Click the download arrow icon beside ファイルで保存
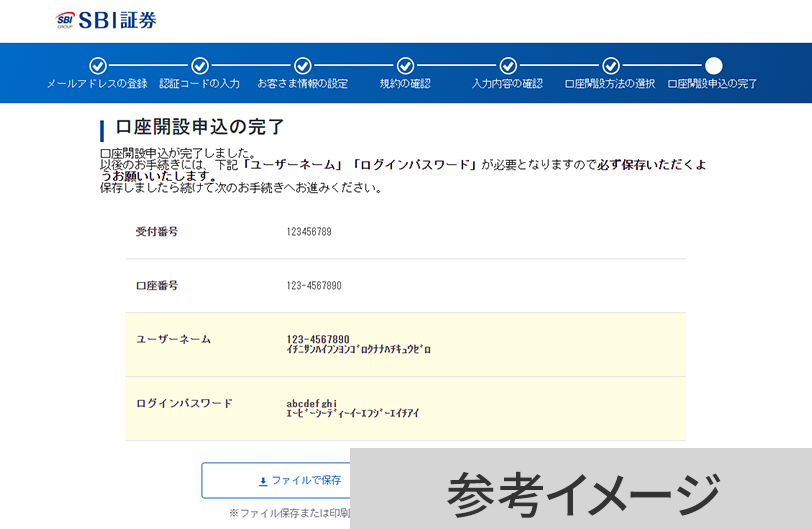812x529 pixels. tap(263, 481)
